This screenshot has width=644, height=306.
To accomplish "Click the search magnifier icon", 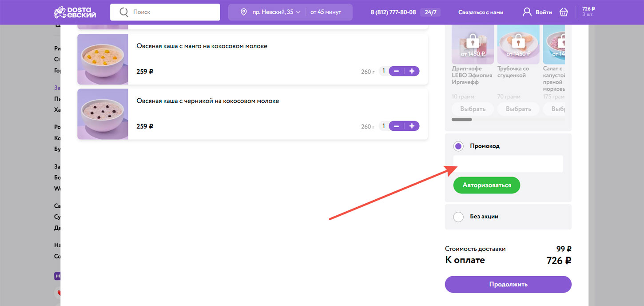I will pyautogui.click(x=124, y=12).
